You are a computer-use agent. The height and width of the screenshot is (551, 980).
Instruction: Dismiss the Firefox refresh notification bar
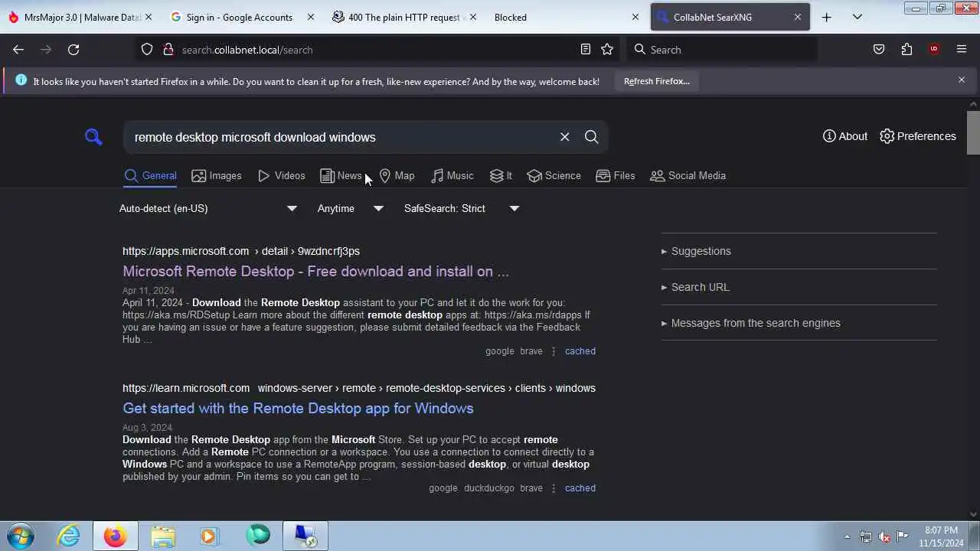962,80
